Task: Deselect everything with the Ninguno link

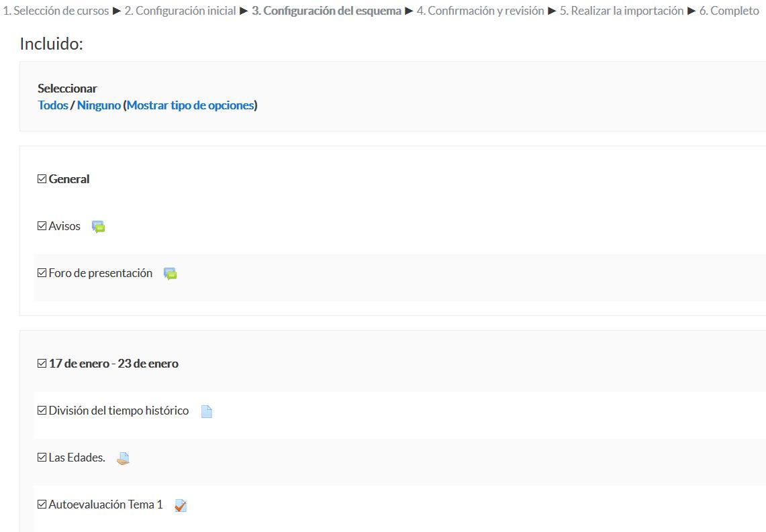Action: tap(99, 105)
